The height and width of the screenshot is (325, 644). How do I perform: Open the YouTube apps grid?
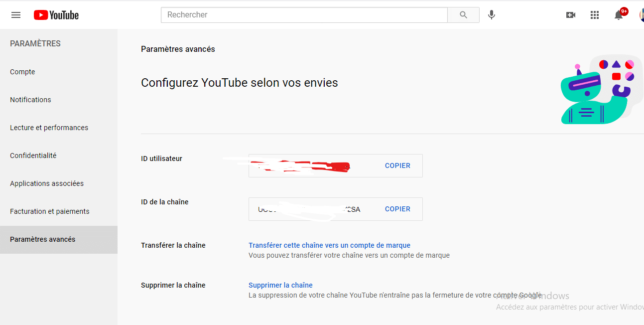pos(595,15)
